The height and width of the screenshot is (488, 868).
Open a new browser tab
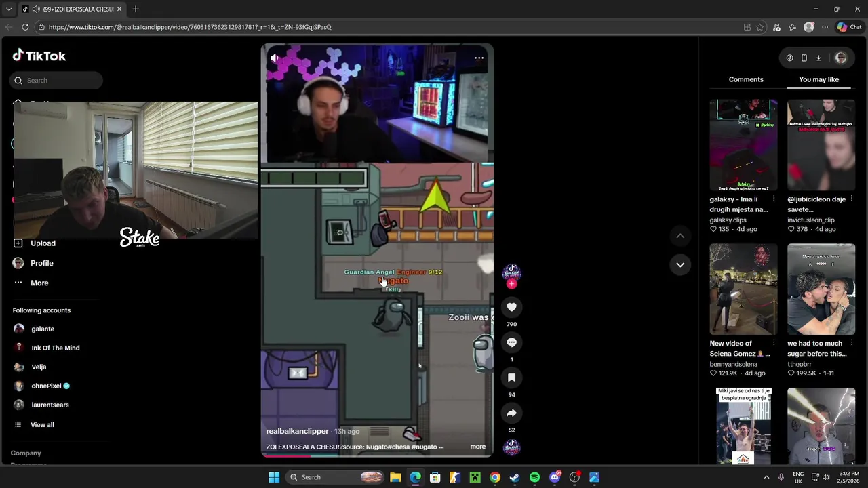136,9
